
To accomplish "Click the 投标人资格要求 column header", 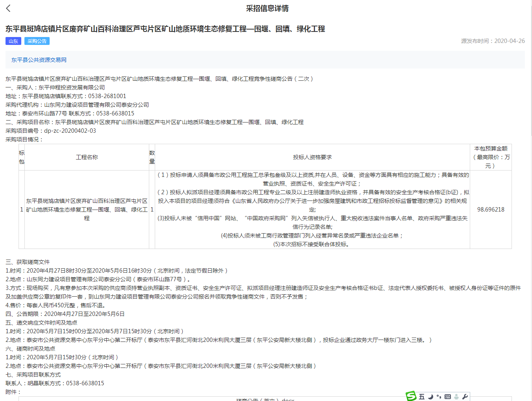I will pyautogui.click(x=312, y=157).
